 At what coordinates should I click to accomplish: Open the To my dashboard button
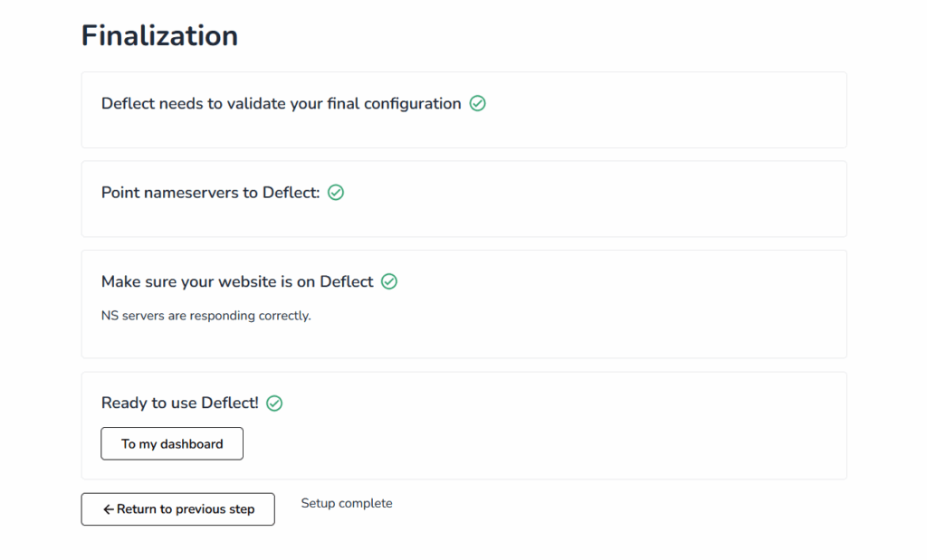[172, 443]
